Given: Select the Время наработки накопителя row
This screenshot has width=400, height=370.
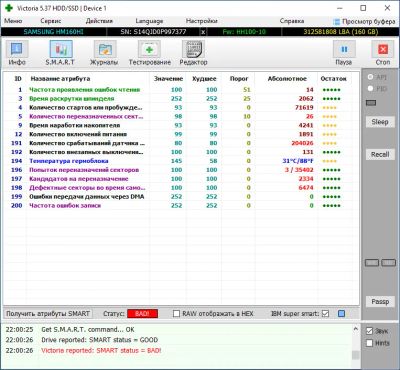Looking at the screenshot, I should pos(181,125).
